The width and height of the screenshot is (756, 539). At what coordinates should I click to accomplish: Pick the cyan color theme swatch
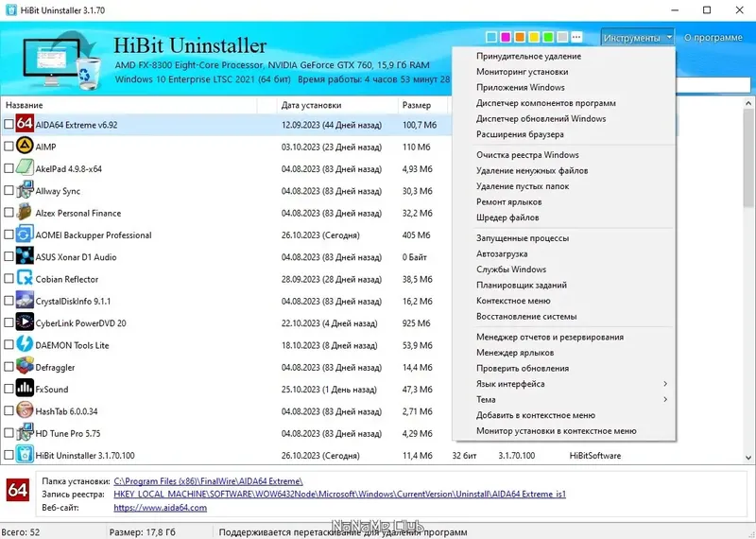coord(491,37)
